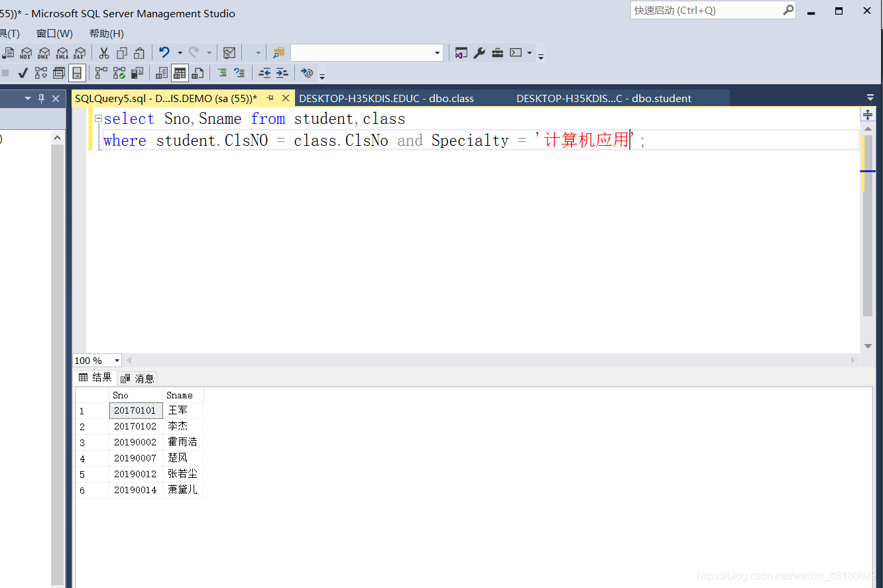Screen dimensions: 883x588
Task: Switch to the dbo.class tab
Action: [x=386, y=98]
